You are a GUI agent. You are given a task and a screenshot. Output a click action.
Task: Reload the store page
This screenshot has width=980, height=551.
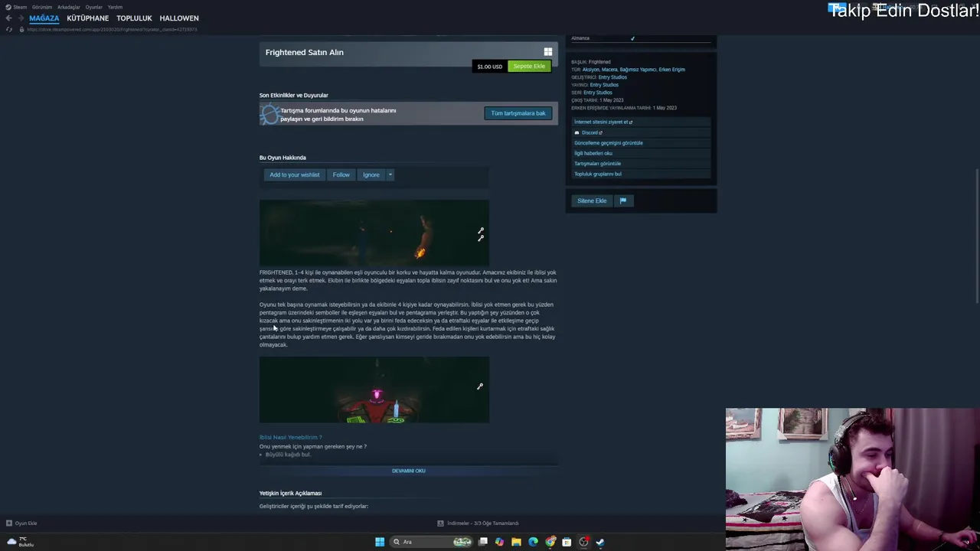coord(9,29)
